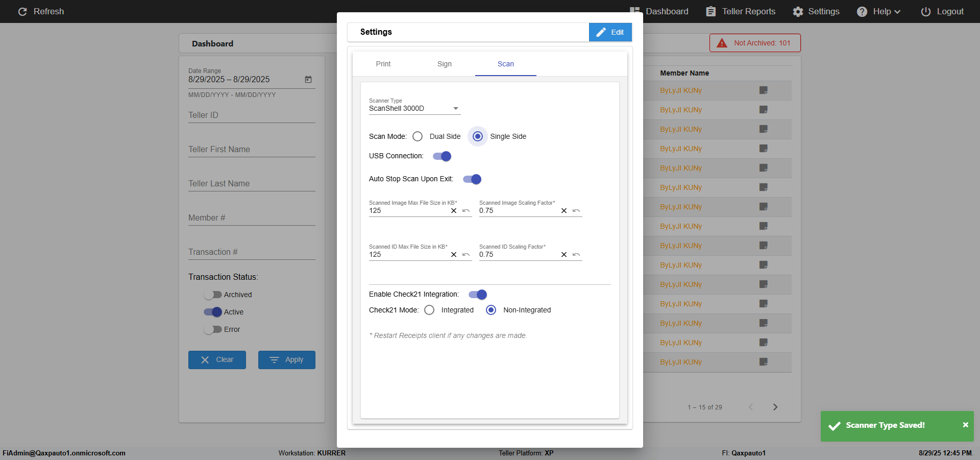Open the Date Range calendar picker icon
This screenshot has height=460, width=980.
(x=308, y=79)
